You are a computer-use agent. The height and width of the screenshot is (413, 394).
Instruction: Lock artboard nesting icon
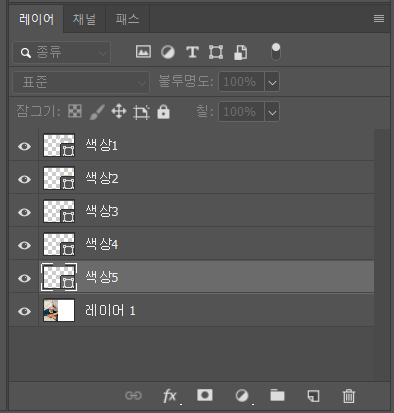[x=141, y=112]
